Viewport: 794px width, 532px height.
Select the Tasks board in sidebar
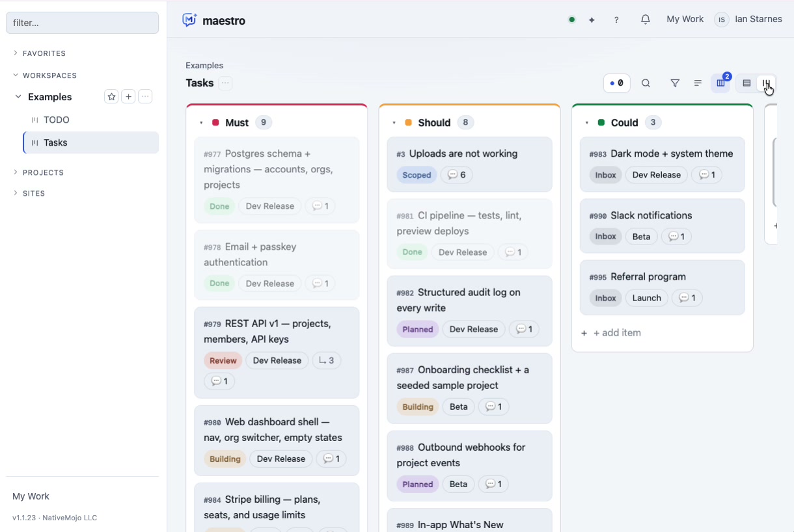tap(91, 142)
